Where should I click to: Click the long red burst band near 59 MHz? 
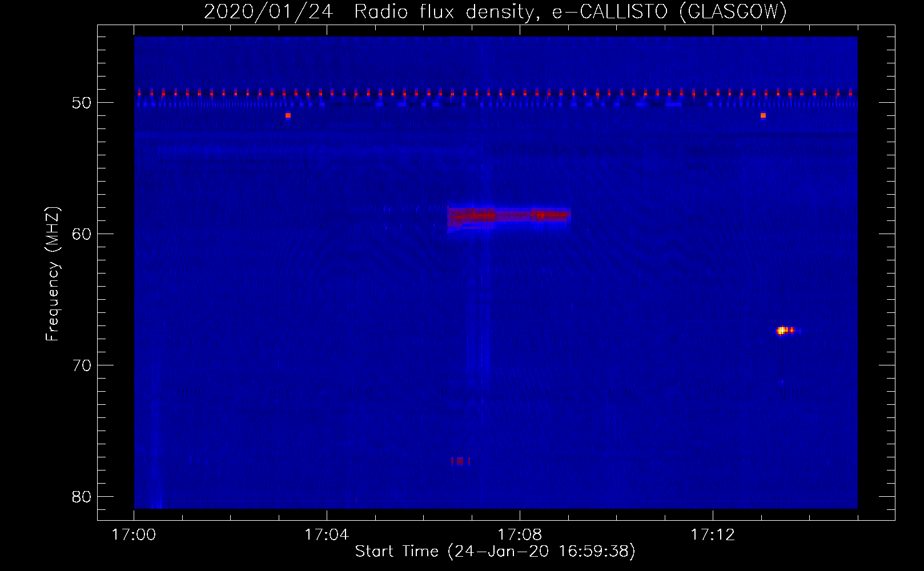click(x=508, y=217)
